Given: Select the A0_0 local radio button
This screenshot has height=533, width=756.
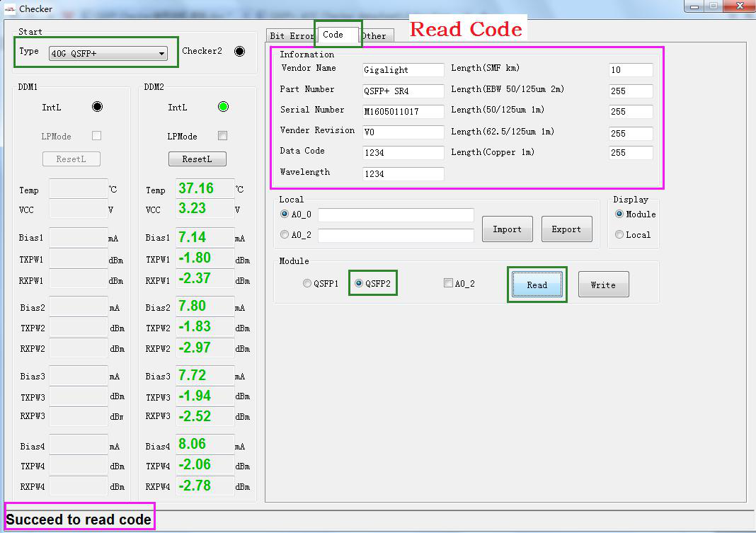Looking at the screenshot, I should 285,214.
